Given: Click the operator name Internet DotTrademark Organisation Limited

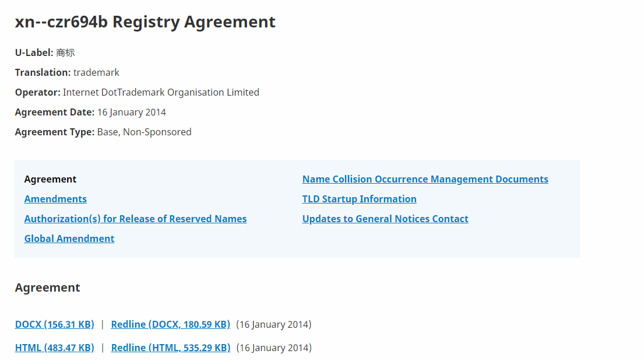Looking at the screenshot, I should [x=161, y=92].
